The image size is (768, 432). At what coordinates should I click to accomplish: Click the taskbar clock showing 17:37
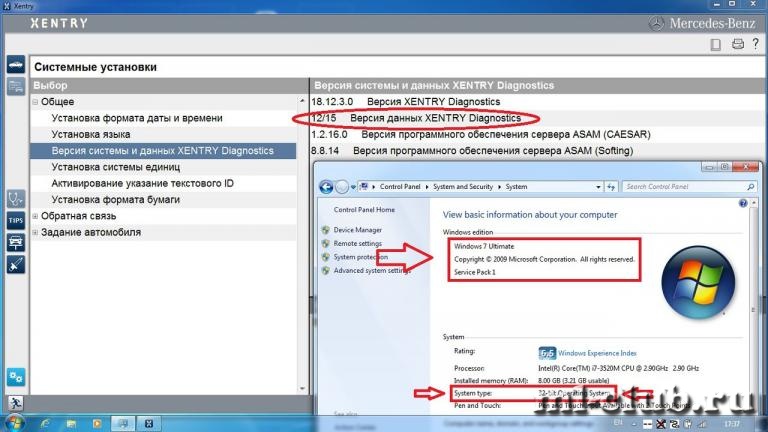pos(732,423)
